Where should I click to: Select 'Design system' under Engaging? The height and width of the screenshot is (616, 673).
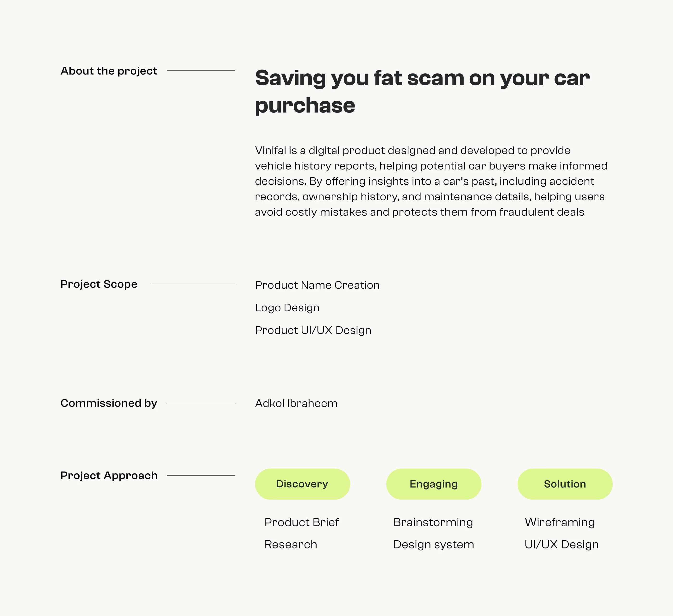pyautogui.click(x=434, y=545)
